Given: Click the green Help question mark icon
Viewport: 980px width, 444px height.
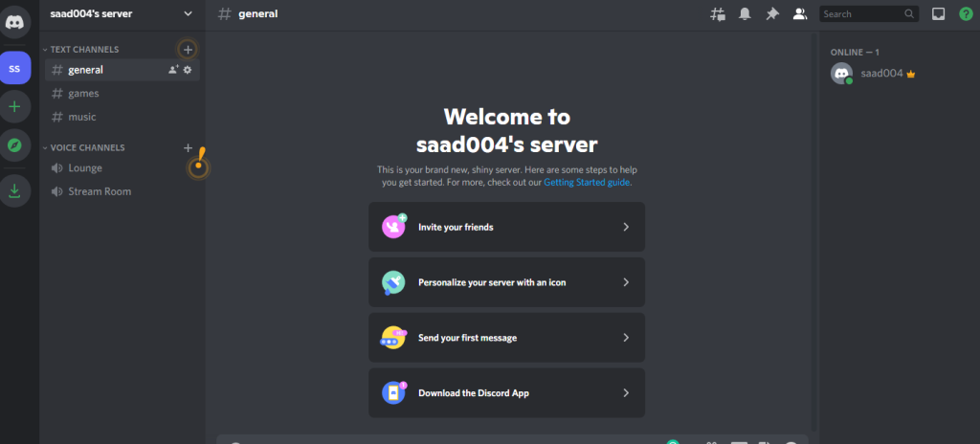Looking at the screenshot, I should 966,13.
